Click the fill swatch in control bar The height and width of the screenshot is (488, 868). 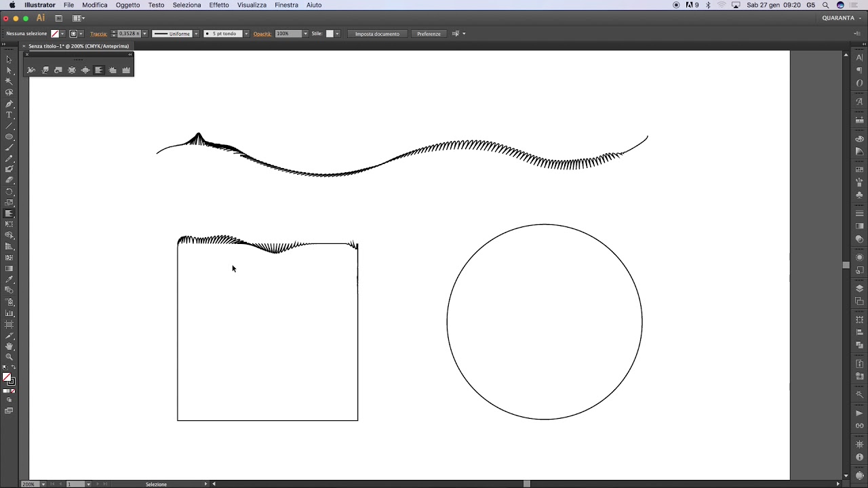point(55,33)
